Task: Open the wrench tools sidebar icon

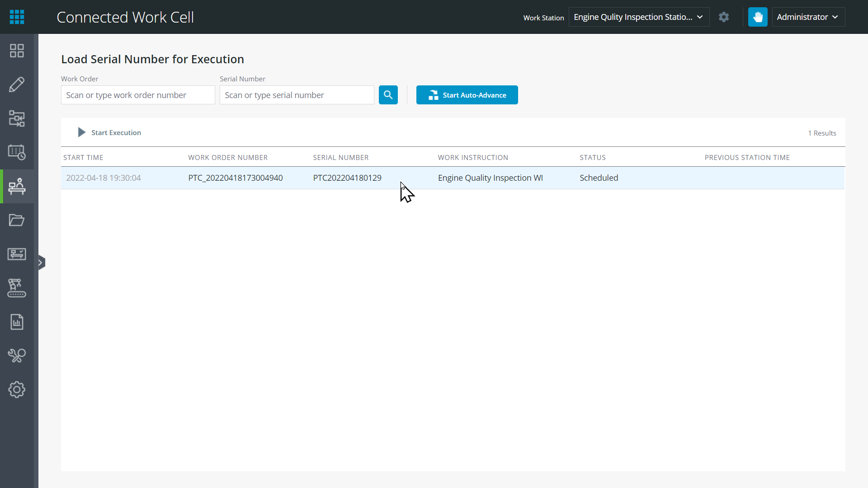Action: click(17, 356)
